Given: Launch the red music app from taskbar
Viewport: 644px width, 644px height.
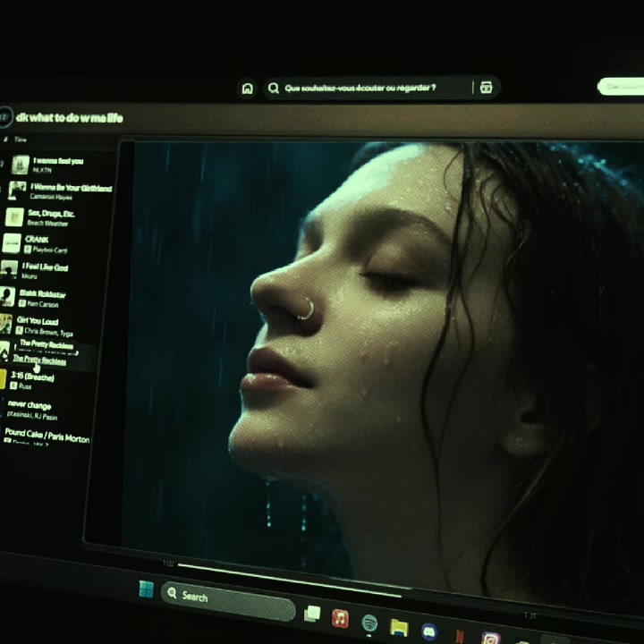Looking at the screenshot, I should (x=340, y=619).
